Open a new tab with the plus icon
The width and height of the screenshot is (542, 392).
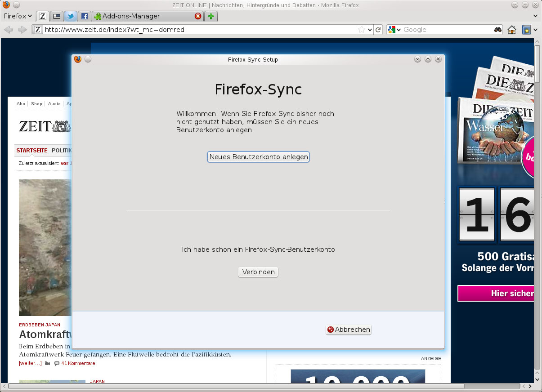point(211,16)
